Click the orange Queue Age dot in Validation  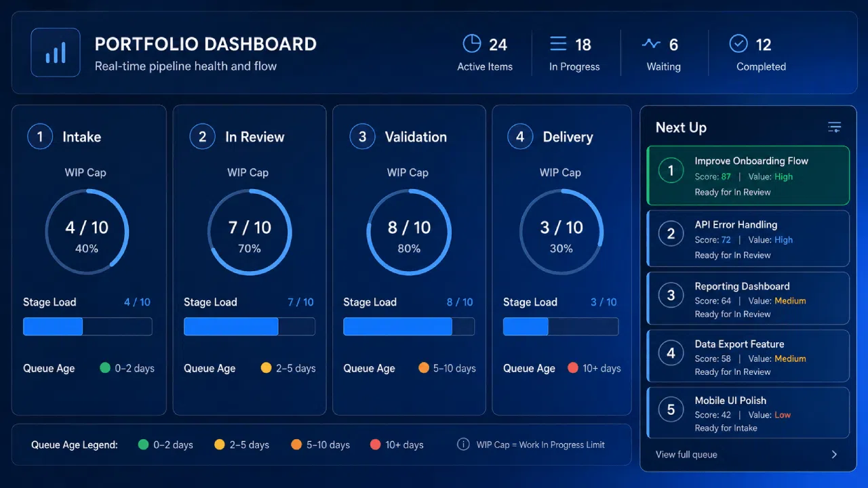pos(424,368)
